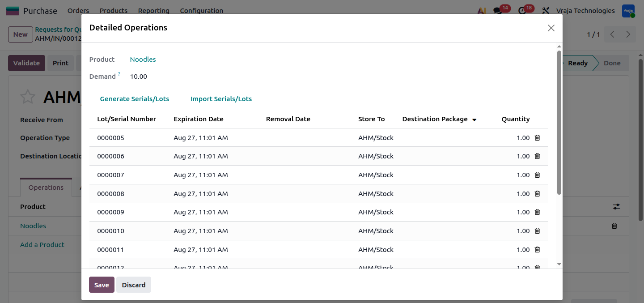The width and height of the screenshot is (644, 303).
Task: Open the messages chat icon with badge 14
Action: (x=498, y=11)
